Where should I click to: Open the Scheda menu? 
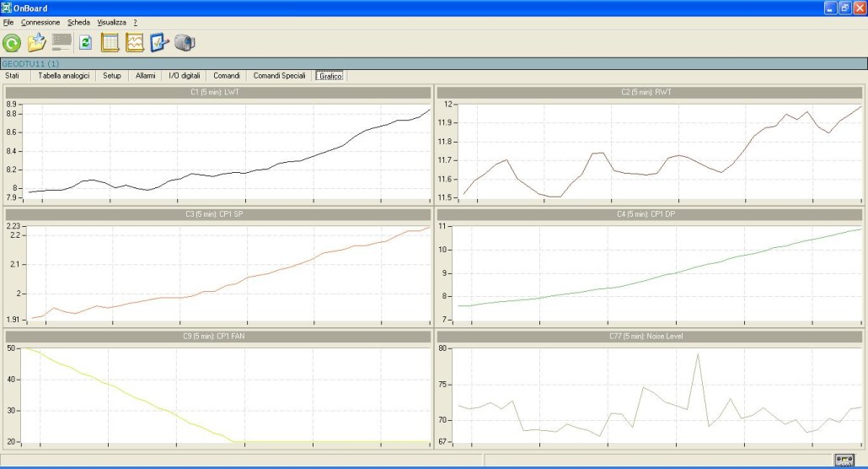[x=78, y=22]
